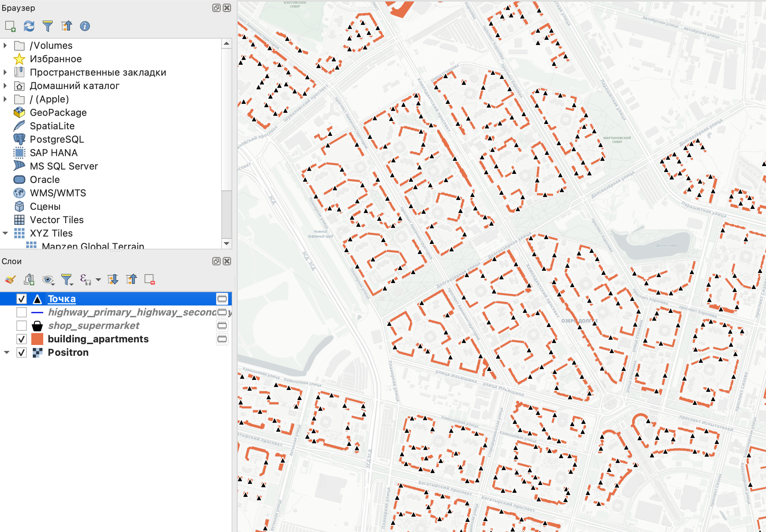Screen dimensions: 766x532
Task: Click the Filter Browser funnel icon
Action: click(x=48, y=26)
